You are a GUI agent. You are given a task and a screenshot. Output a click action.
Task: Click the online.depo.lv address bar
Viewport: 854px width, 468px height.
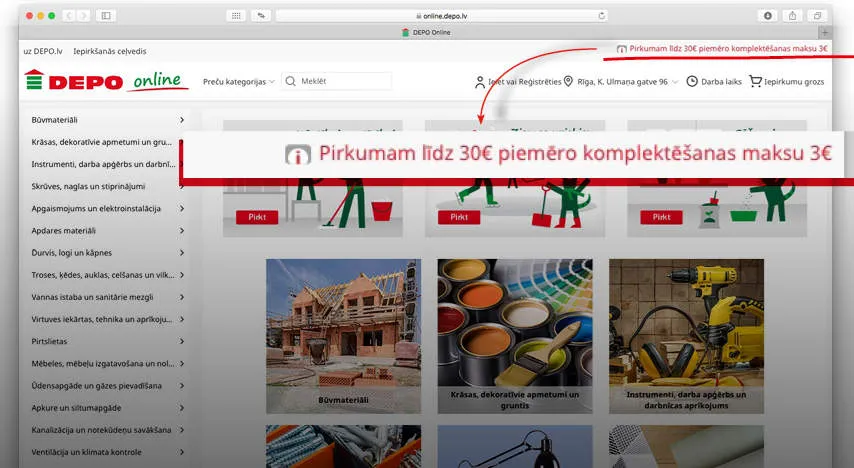click(442, 16)
